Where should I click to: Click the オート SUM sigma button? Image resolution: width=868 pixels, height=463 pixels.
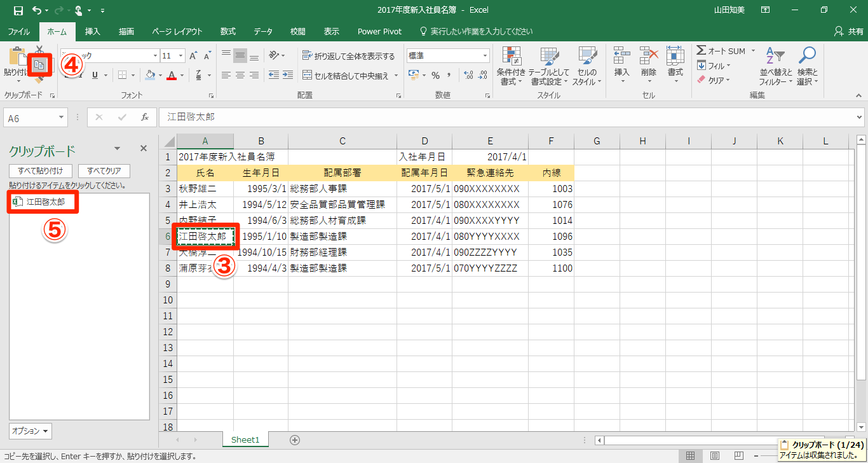721,51
